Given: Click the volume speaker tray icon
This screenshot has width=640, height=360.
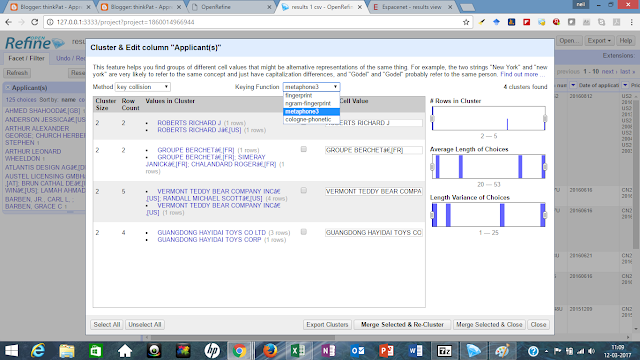Looking at the screenshot, I should tap(591, 351).
